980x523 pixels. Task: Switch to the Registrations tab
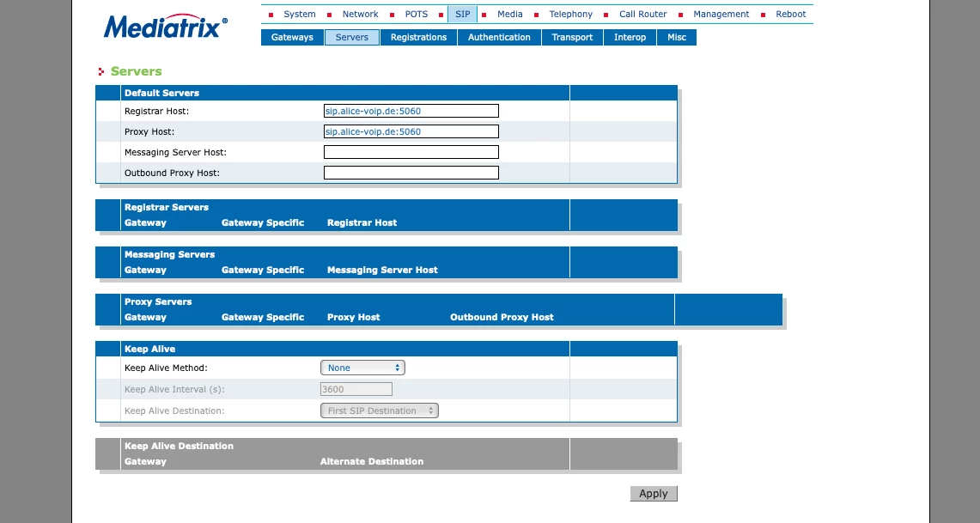point(419,38)
